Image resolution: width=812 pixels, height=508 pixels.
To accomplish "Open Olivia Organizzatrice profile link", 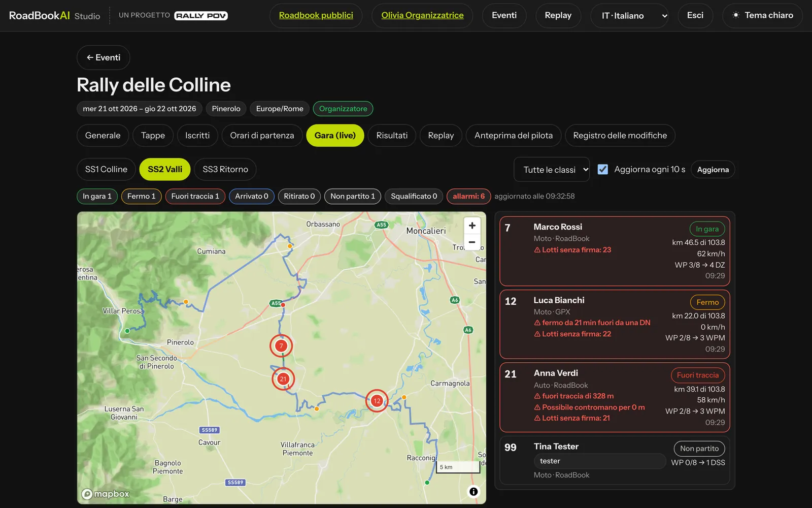I will coord(422,15).
